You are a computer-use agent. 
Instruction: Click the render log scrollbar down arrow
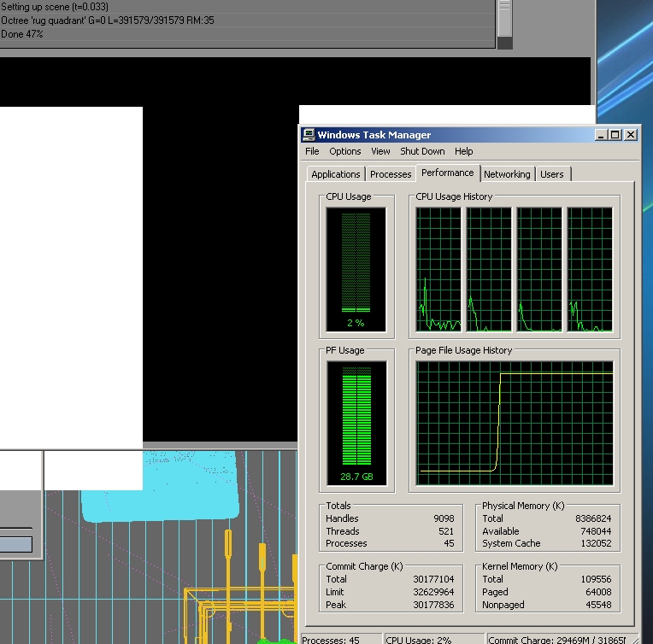pos(505,42)
